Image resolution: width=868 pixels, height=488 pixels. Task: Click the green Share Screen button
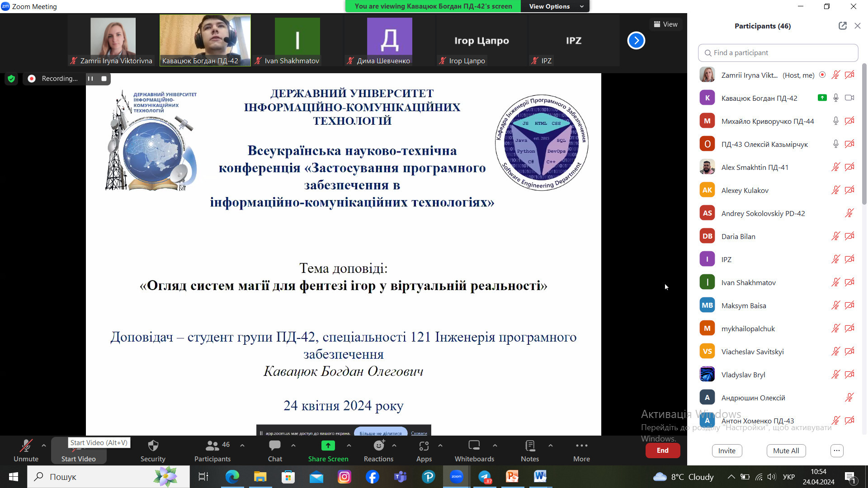click(x=328, y=450)
